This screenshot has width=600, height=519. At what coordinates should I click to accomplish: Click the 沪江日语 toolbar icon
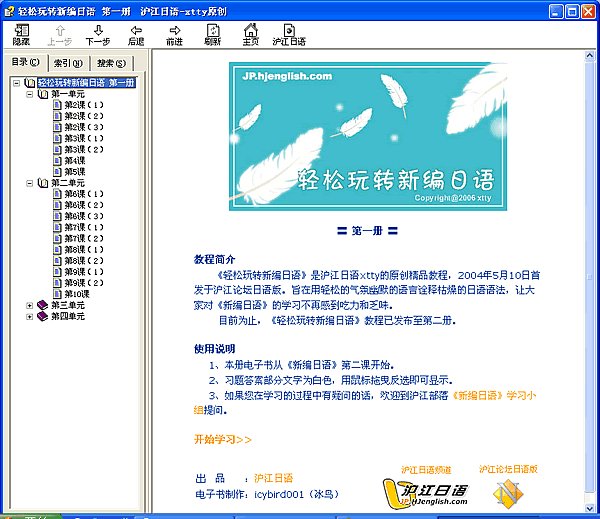(x=289, y=34)
